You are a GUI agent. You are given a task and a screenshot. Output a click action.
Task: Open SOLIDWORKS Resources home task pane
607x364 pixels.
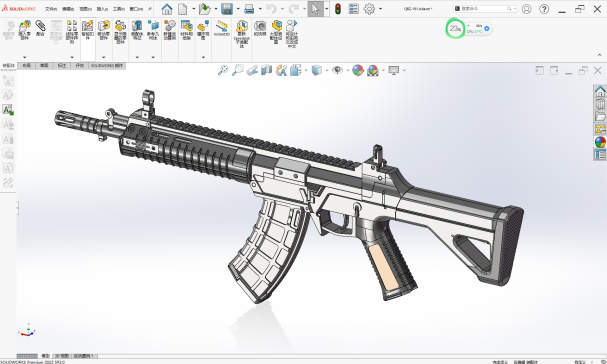pos(600,91)
